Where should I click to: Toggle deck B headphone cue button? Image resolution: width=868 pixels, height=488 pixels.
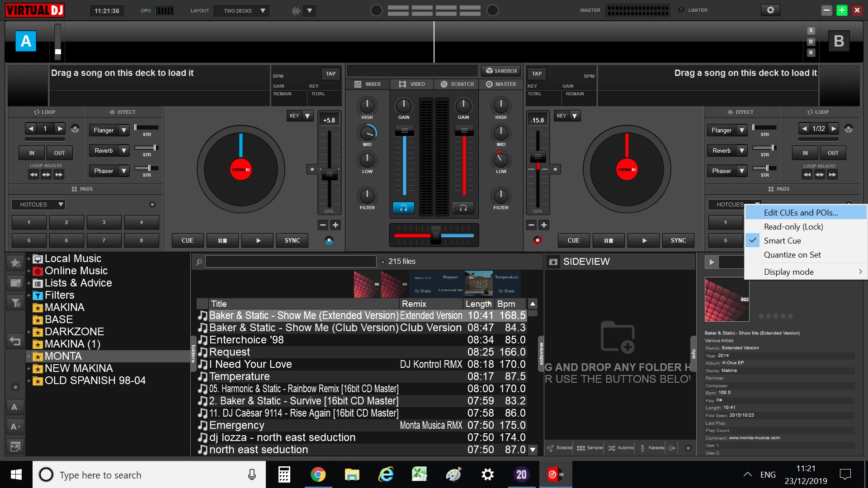463,208
